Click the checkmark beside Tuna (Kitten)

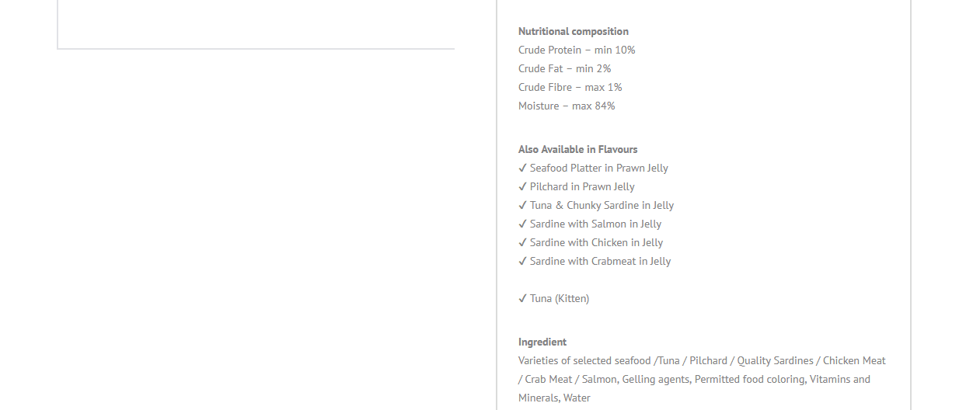[522, 298]
